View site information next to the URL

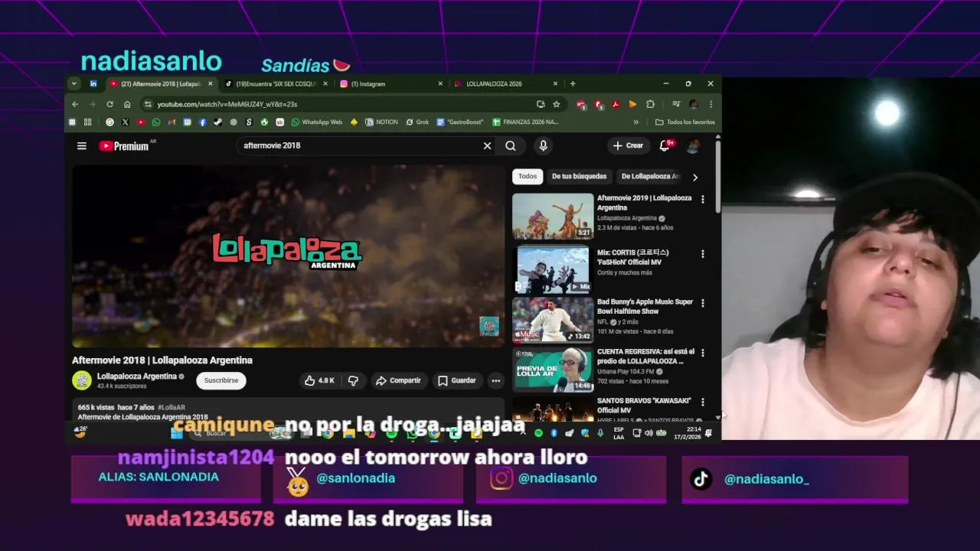(x=148, y=104)
